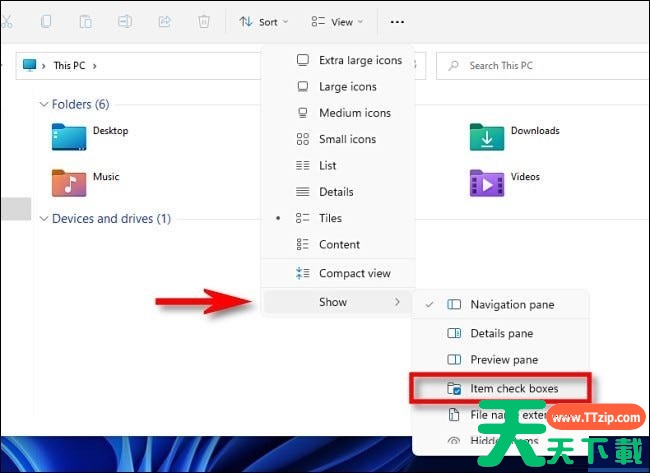
Task: Enable the Details pane option
Action: (500, 333)
